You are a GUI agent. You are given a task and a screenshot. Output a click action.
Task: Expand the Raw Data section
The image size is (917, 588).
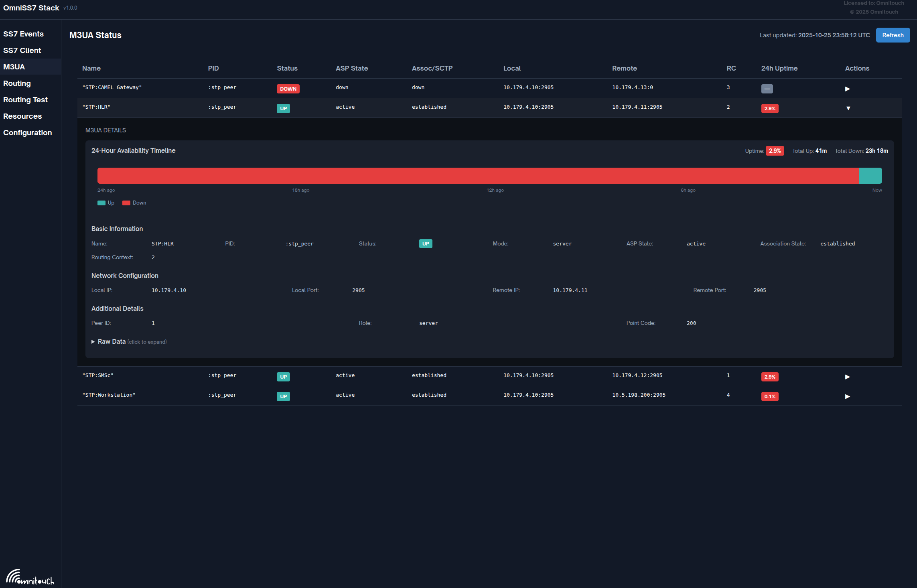[112, 341]
